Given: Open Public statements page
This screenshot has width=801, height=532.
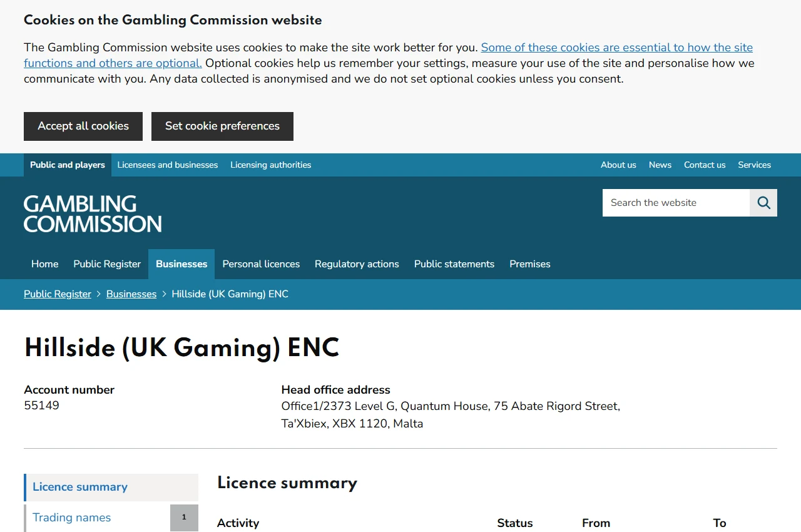Looking at the screenshot, I should (x=454, y=264).
